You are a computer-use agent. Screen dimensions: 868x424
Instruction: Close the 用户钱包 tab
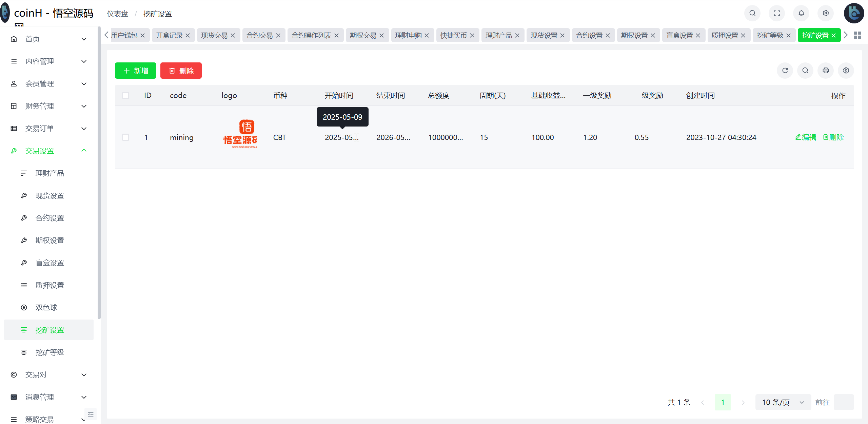142,35
